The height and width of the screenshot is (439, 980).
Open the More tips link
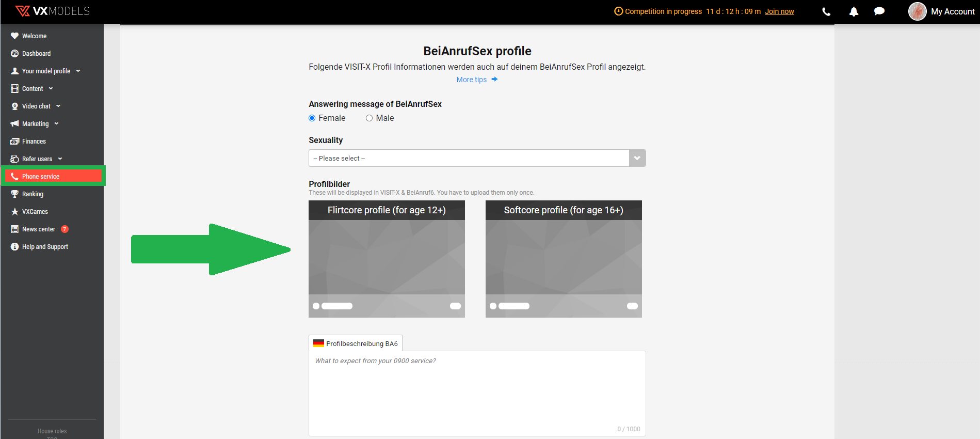tap(472, 80)
